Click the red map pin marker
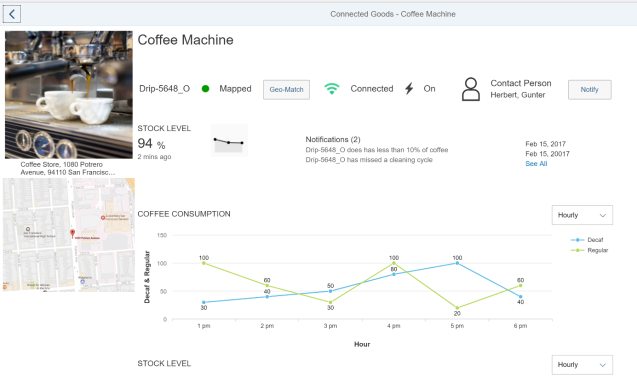The width and height of the screenshot is (637, 377). 72,234
